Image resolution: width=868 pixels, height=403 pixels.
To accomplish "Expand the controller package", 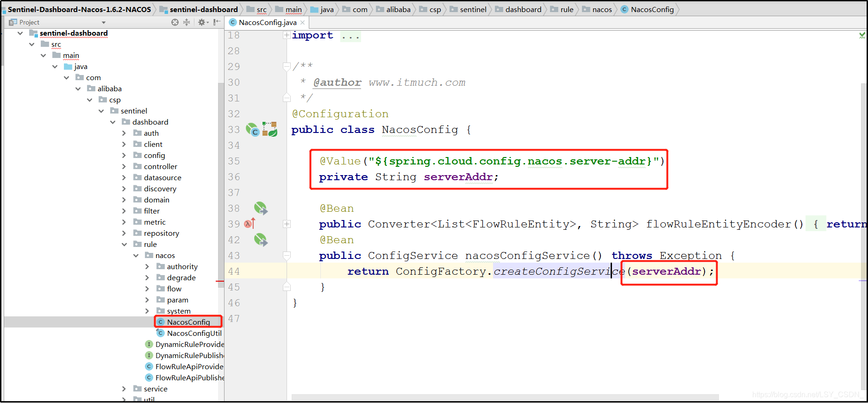I will tap(124, 167).
